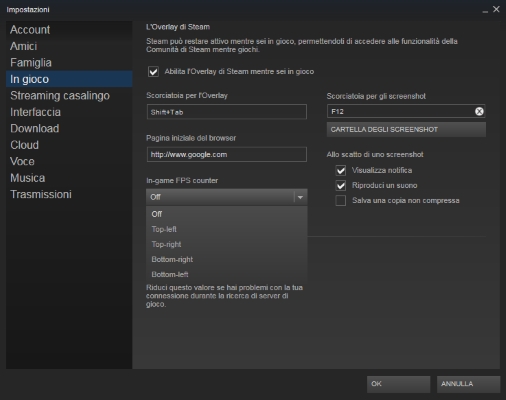
Task: Enable Salva una copia non compressa
Action: coord(341,200)
